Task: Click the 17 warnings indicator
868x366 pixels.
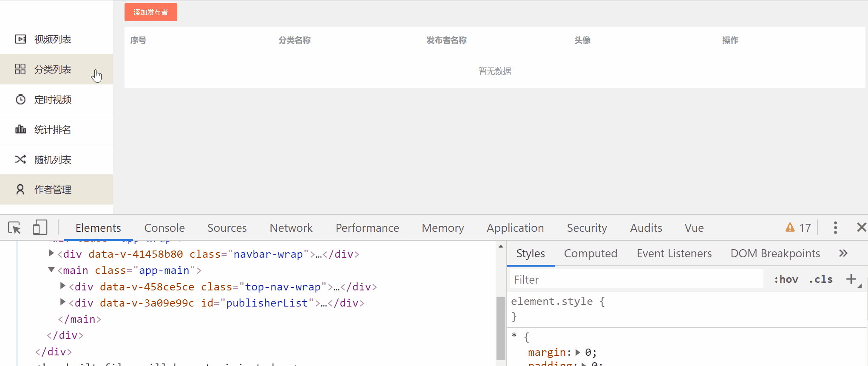Action: (798, 228)
